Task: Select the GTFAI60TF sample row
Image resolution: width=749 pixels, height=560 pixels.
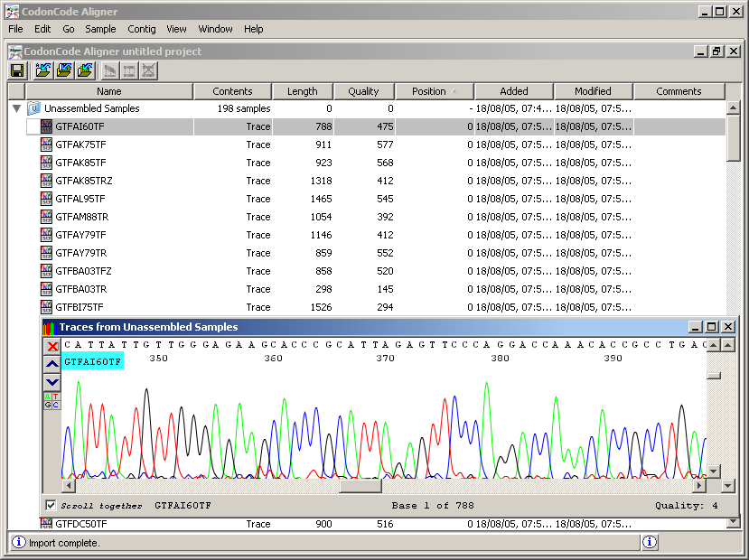Action: 376,126
